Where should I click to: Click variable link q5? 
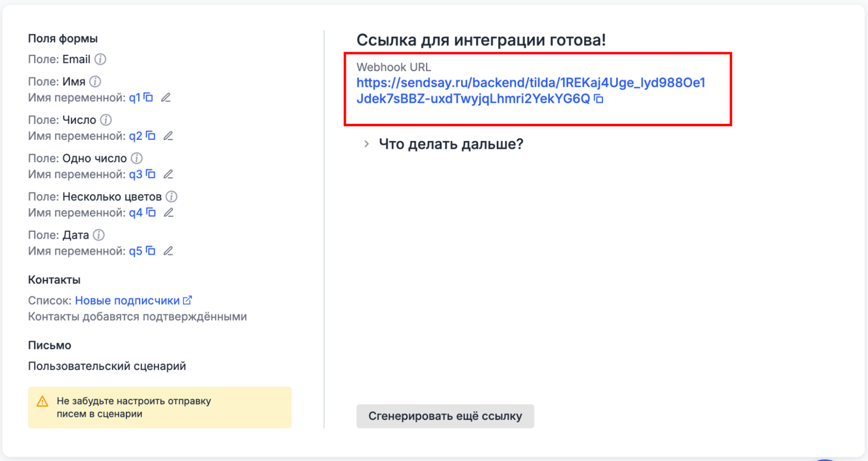[135, 251]
